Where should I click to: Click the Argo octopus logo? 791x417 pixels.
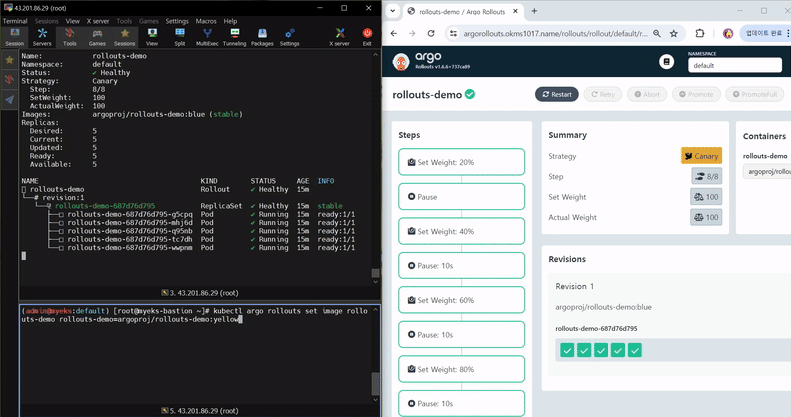401,62
